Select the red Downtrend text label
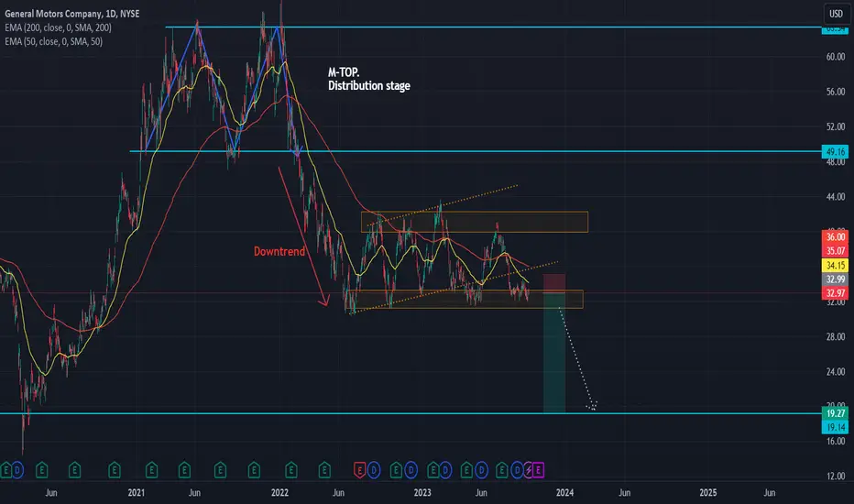Viewport: 854px width, 504px height. (x=279, y=251)
